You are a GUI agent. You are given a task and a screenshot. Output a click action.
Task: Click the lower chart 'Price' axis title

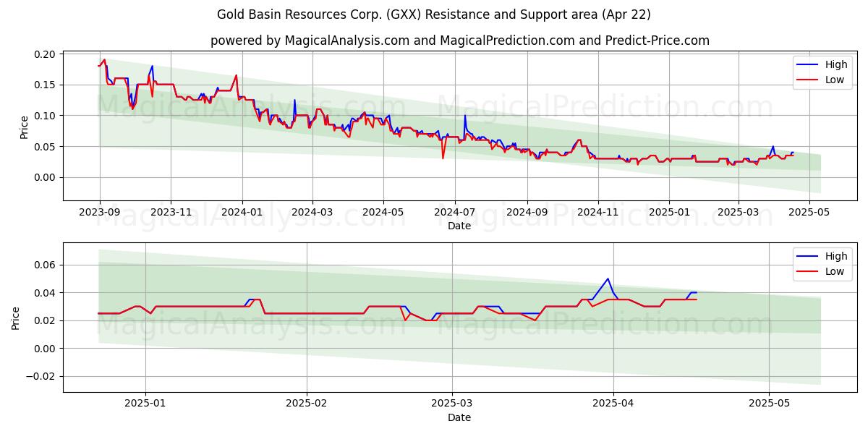[16, 318]
